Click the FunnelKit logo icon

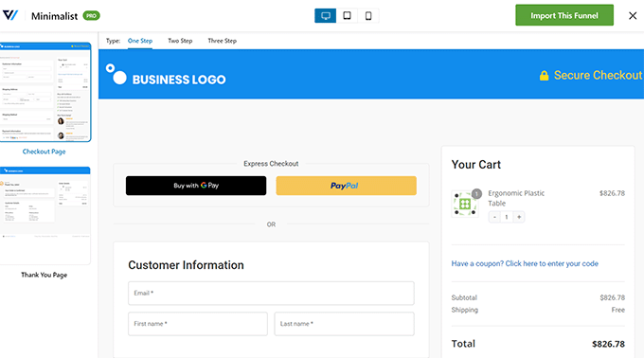point(10,15)
